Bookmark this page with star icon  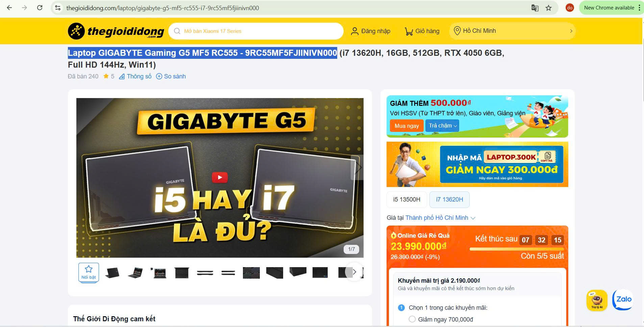pyautogui.click(x=549, y=8)
